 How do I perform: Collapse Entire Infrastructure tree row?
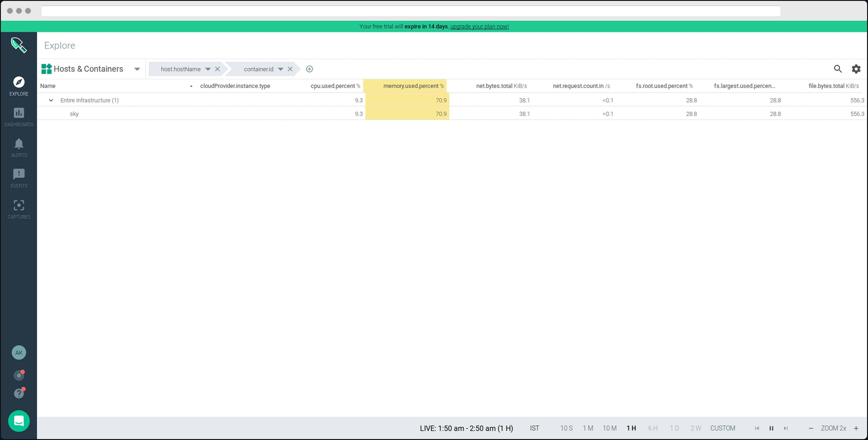click(x=51, y=100)
